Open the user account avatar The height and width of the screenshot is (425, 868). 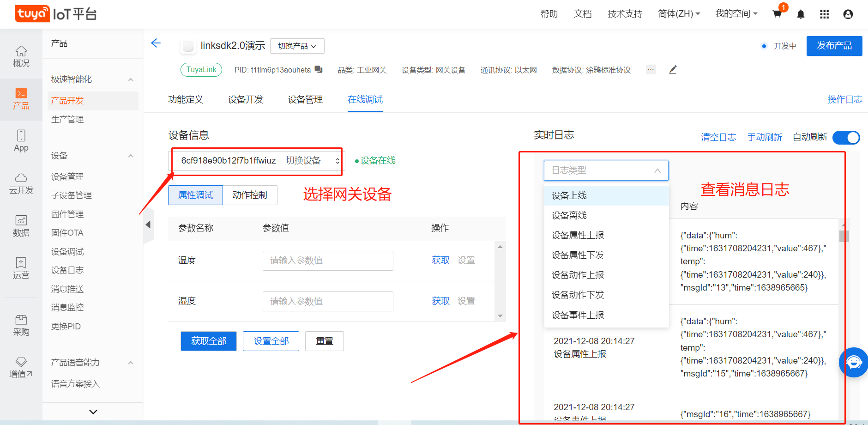pyautogui.click(x=848, y=14)
